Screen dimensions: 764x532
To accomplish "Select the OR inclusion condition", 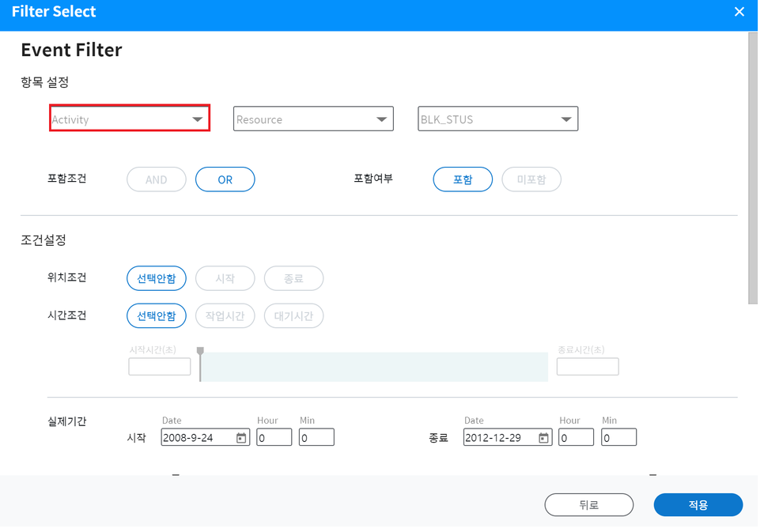I will (x=225, y=179).
